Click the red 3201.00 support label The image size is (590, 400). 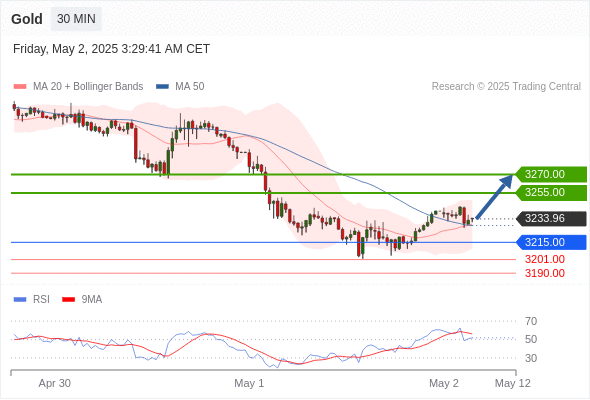[544, 259]
